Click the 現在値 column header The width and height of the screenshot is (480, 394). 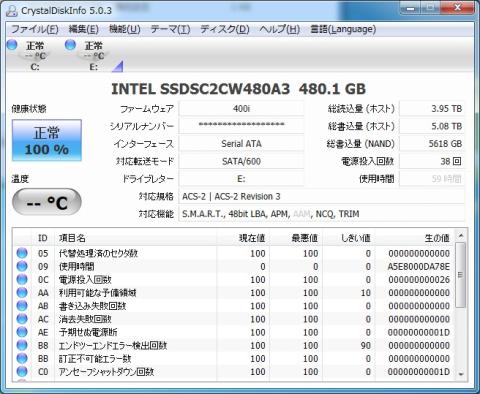(x=243, y=238)
